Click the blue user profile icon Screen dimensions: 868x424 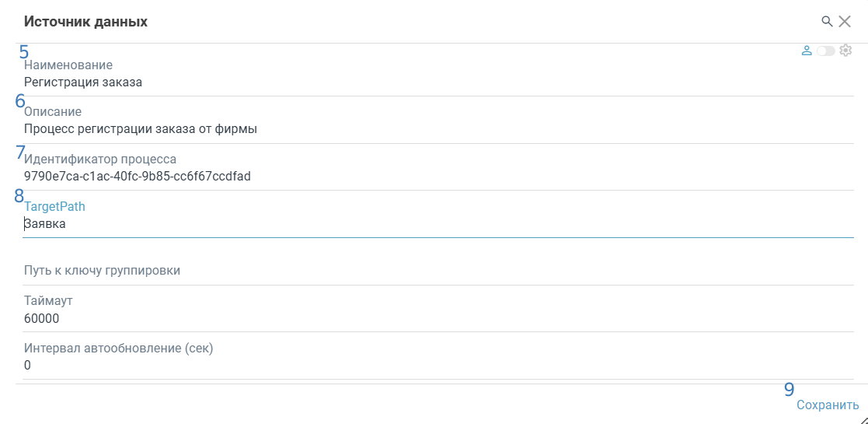(x=807, y=51)
